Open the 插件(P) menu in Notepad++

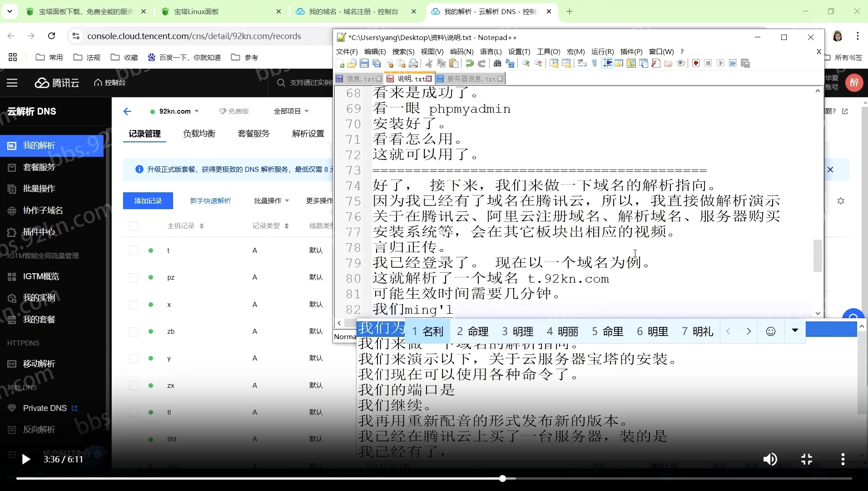coord(631,52)
